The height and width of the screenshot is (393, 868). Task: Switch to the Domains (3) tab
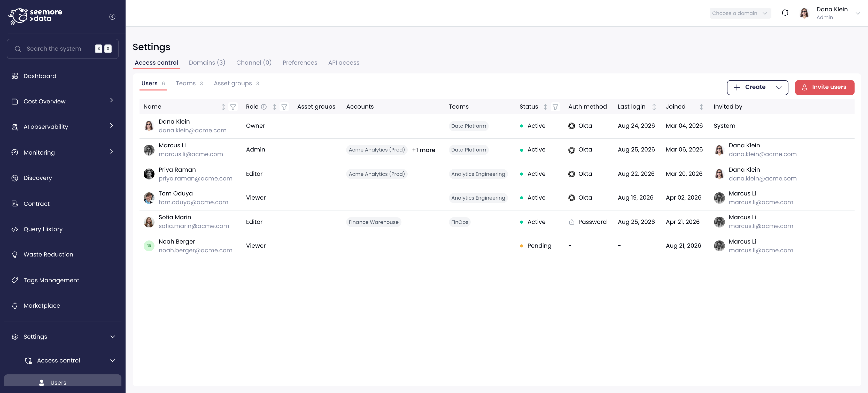click(x=207, y=63)
